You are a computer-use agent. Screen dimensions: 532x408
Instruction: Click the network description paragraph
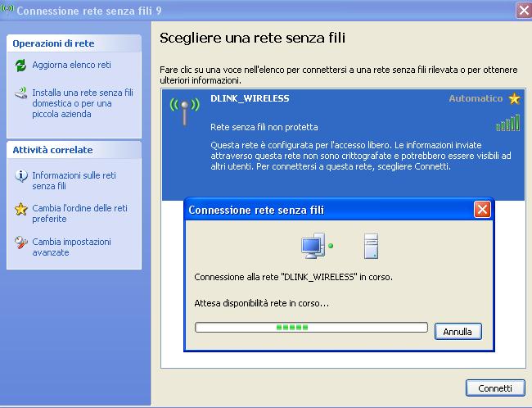[x=361, y=156]
